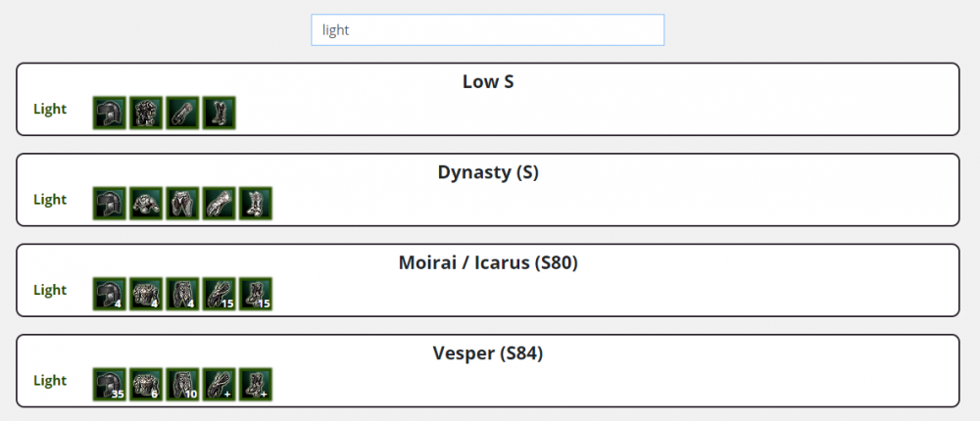This screenshot has height=421, width=980.
Task: Pick the Dynasty light chest armor icon
Action: (x=146, y=204)
